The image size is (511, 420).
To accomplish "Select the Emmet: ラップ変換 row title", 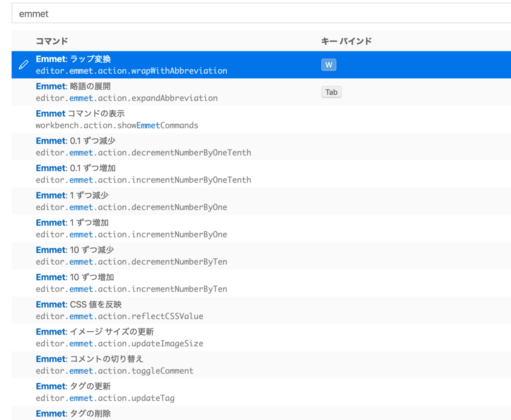I will click(x=74, y=59).
